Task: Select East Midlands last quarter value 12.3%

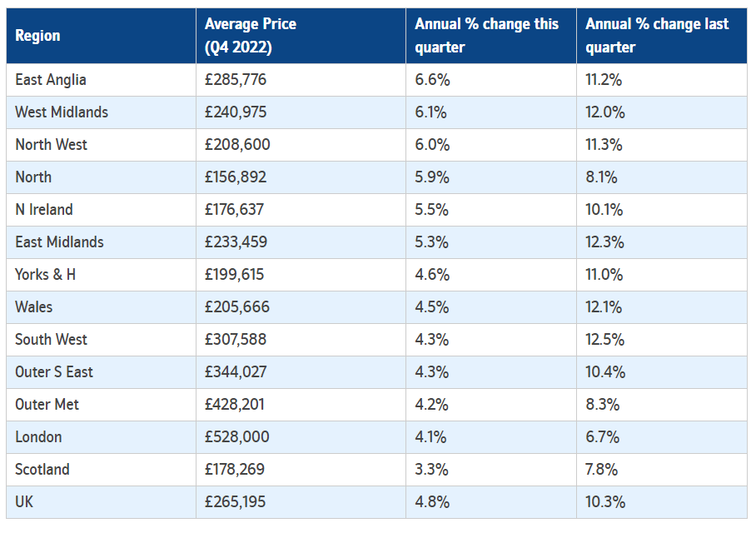Action: pyautogui.click(x=604, y=242)
